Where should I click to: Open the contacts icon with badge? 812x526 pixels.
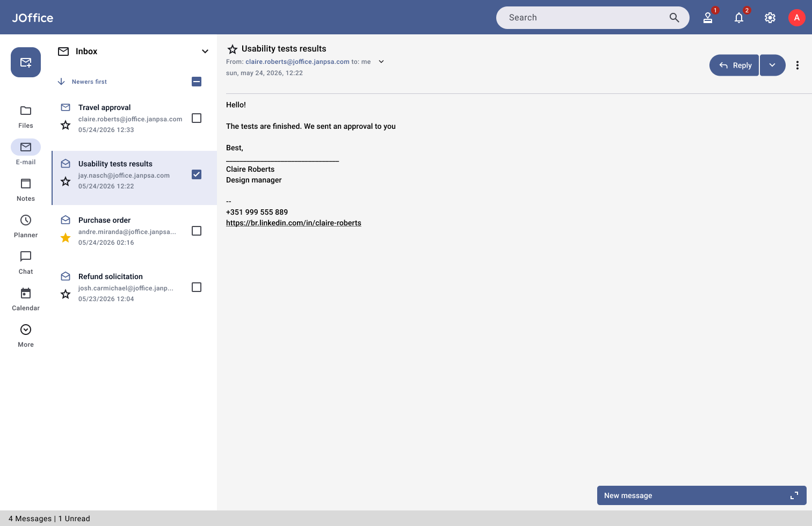[x=708, y=18]
